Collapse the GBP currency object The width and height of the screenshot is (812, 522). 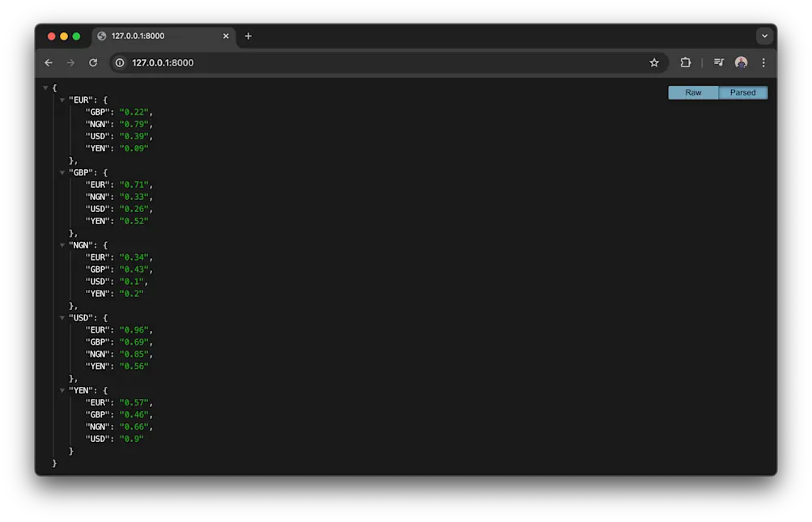pos(62,172)
